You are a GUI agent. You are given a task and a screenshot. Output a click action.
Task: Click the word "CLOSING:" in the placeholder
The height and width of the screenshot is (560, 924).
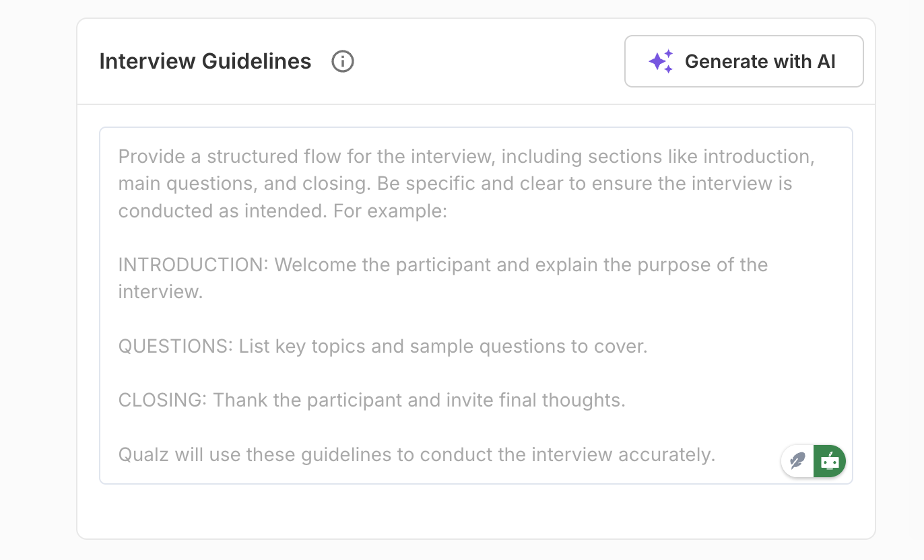(x=162, y=400)
